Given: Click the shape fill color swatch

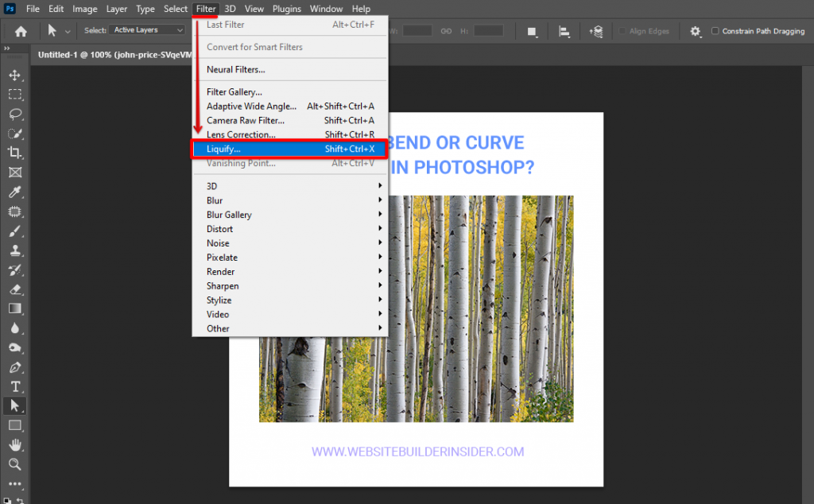Looking at the screenshot, I should click(531, 31).
